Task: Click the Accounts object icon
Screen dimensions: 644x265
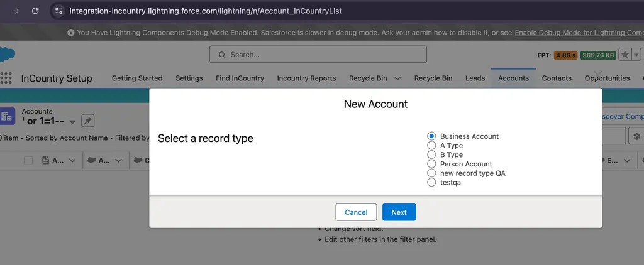Action: pos(6,117)
